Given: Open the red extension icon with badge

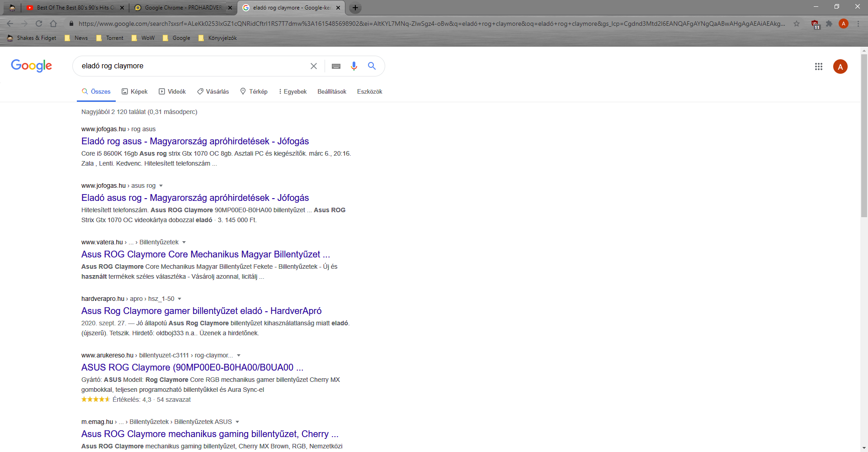Looking at the screenshot, I should [x=815, y=24].
